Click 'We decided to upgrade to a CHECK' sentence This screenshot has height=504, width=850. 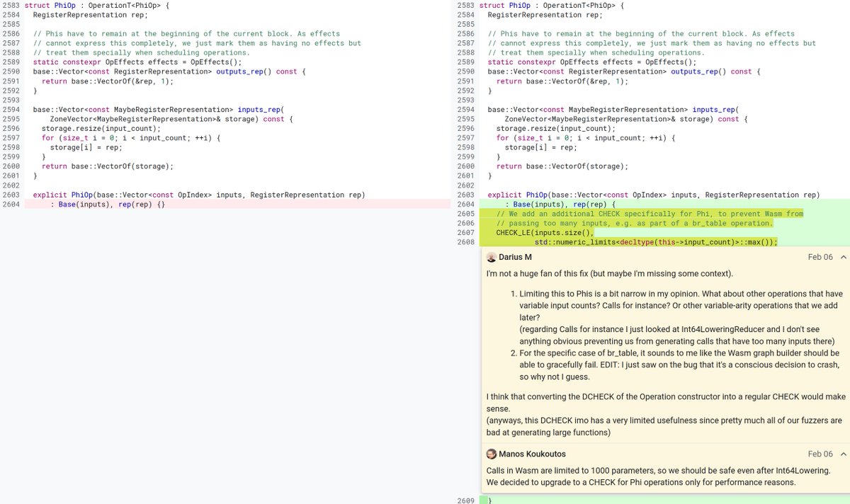[x=641, y=483]
